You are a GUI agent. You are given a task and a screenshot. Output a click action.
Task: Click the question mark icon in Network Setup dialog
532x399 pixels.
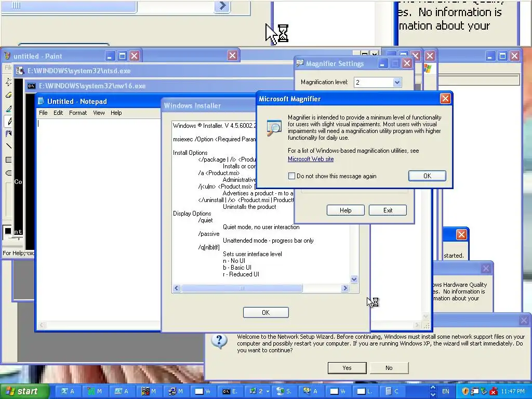pyautogui.click(x=219, y=341)
